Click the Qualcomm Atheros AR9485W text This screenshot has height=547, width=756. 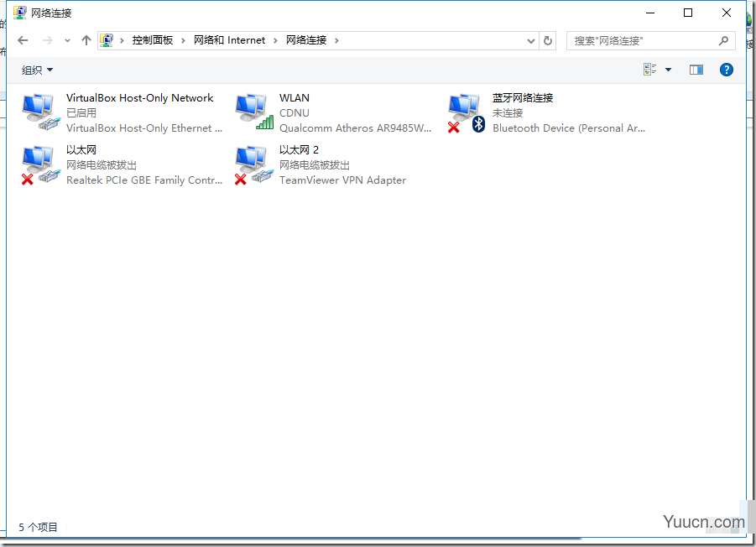coord(355,128)
